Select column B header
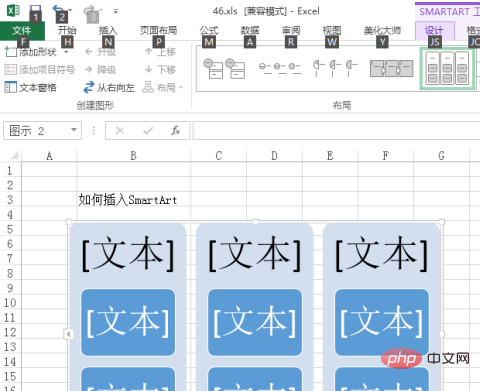The width and height of the screenshot is (480, 391). [x=133, y=156]
